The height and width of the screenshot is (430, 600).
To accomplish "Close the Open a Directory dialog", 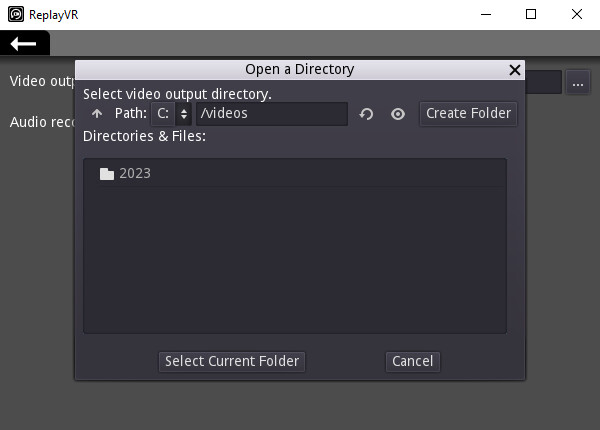I will click(515, 70).
